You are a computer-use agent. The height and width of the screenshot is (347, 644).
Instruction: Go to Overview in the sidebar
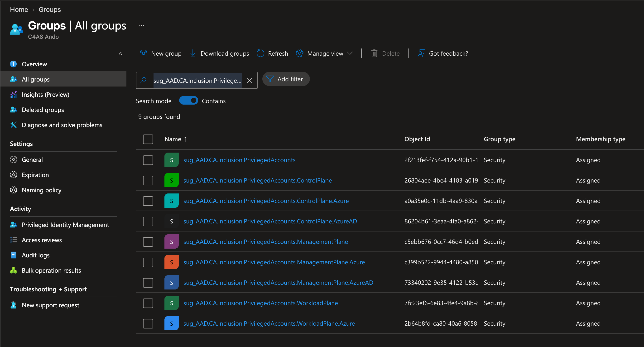tap(63, 64)
